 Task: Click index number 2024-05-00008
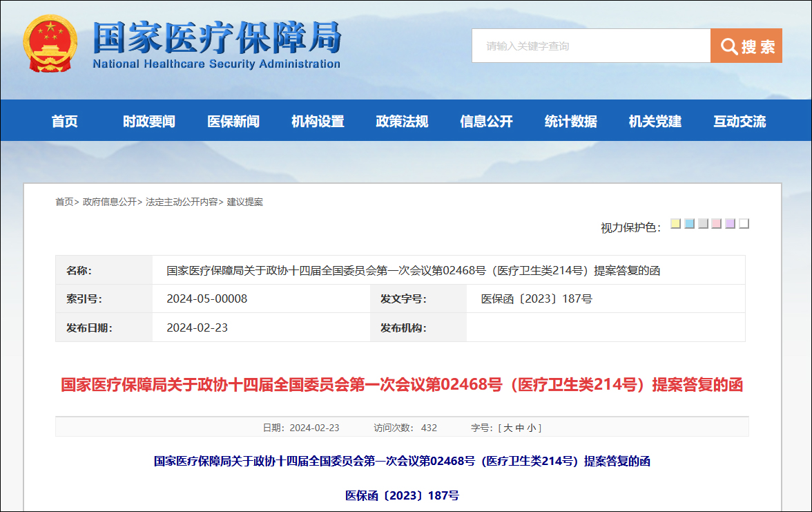point(206,299)
